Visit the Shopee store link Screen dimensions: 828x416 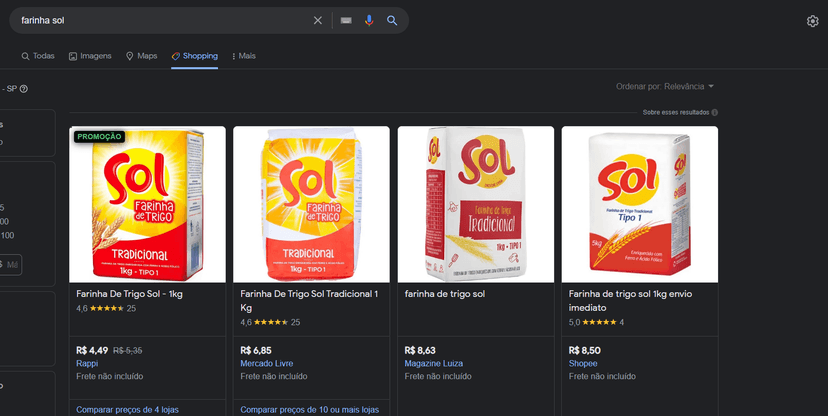(583, 363)
